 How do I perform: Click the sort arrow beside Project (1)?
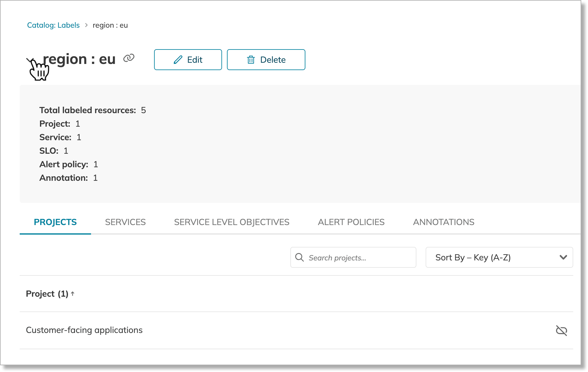pos(73,294)
